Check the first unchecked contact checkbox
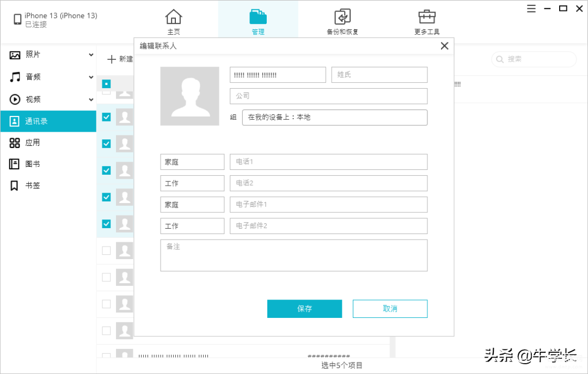This screenshot has width=588, height=374. [x=107, y=250]
